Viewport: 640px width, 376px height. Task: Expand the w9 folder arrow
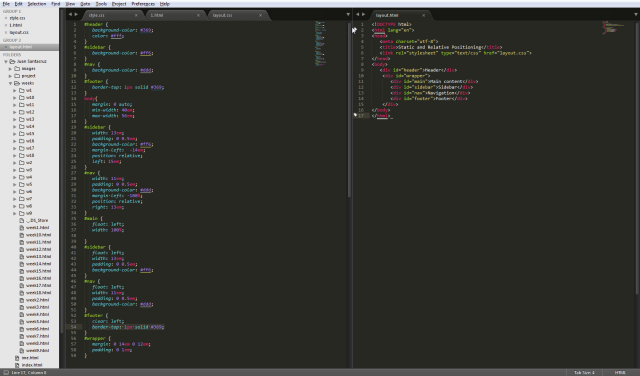click(x=15, y=213)
